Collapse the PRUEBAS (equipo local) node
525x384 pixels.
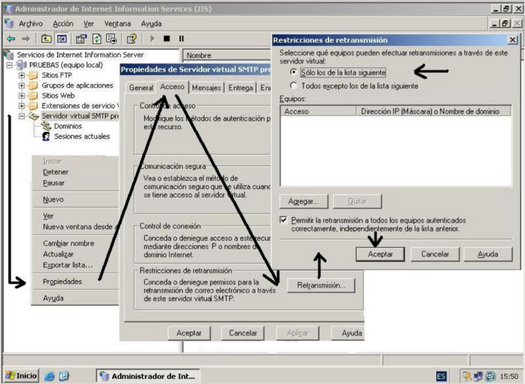tap(9, 65)
